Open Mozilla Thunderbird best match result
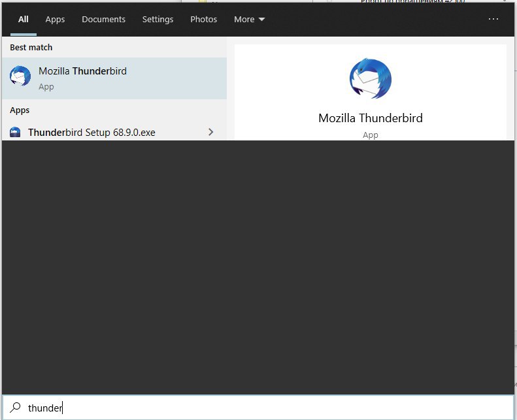 click(x=114, y=78)
